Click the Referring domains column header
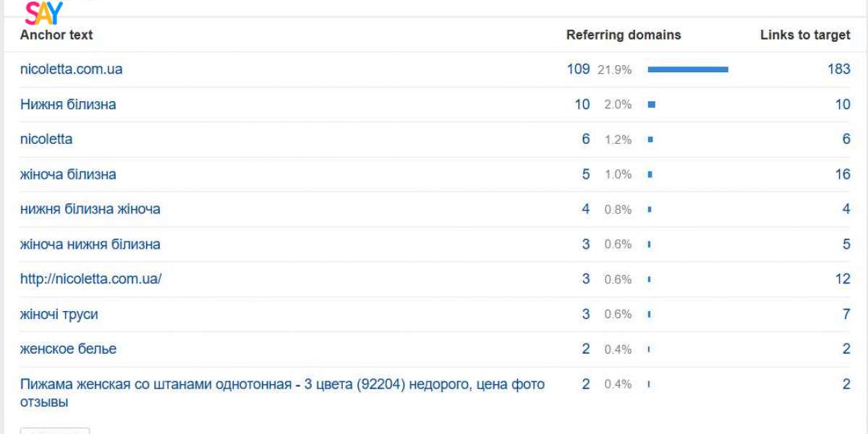This screenshot has width=868, height=434. [624, 35]
